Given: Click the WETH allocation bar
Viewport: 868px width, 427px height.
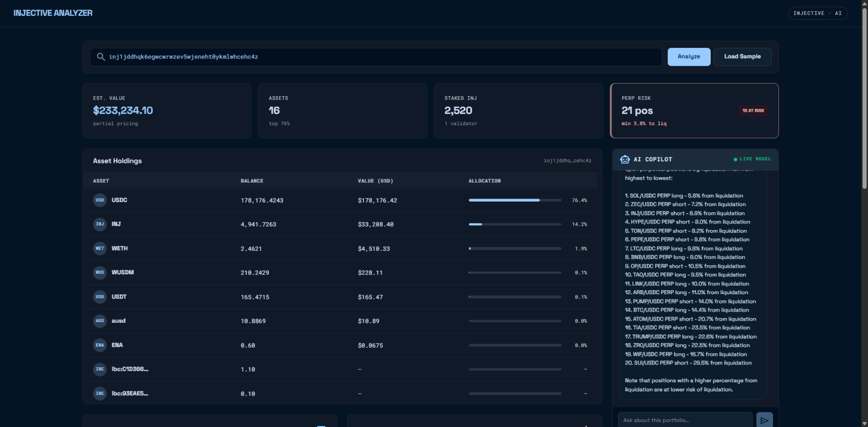Looking at the screenshot, I should (x=515, y=248).
